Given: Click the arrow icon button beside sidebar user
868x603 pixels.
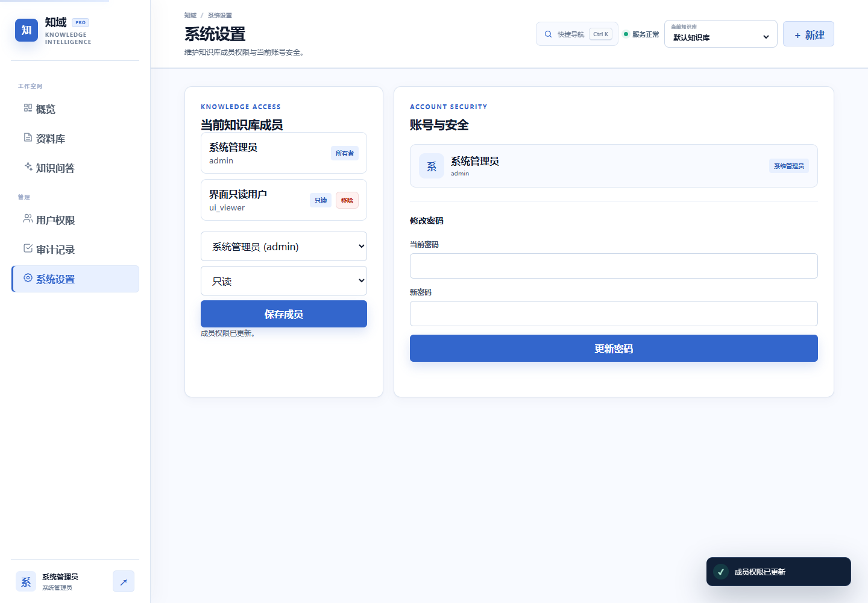Looking at the screenshot, I should 124,581.
